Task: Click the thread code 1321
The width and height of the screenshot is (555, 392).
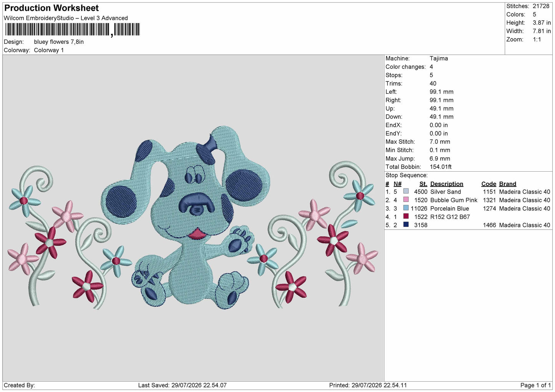Action: (489, 200)
